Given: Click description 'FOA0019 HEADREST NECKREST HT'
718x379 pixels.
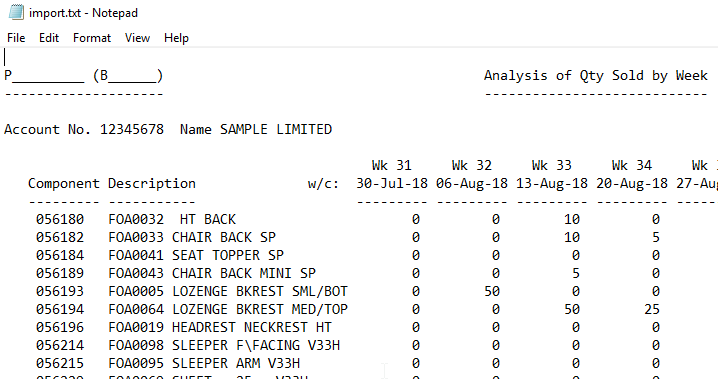Looking at the screenshot, I should [x=220, y=328].
